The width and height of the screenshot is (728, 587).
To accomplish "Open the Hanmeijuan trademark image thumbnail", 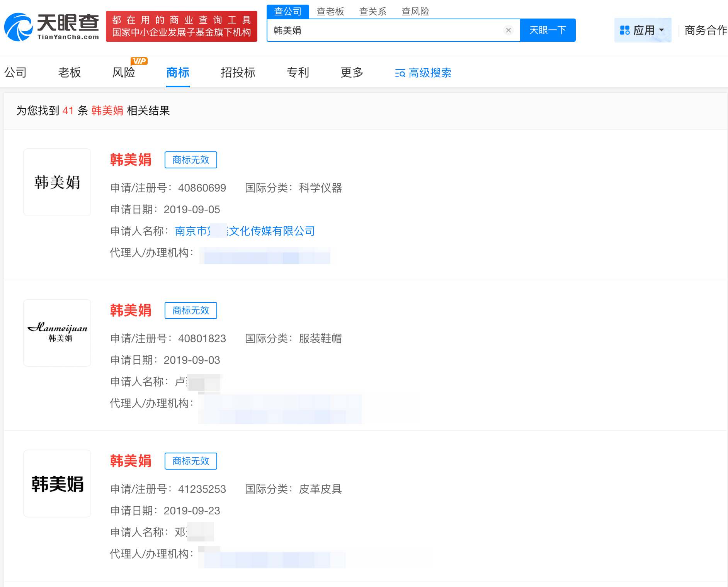I will coord(57,333).
